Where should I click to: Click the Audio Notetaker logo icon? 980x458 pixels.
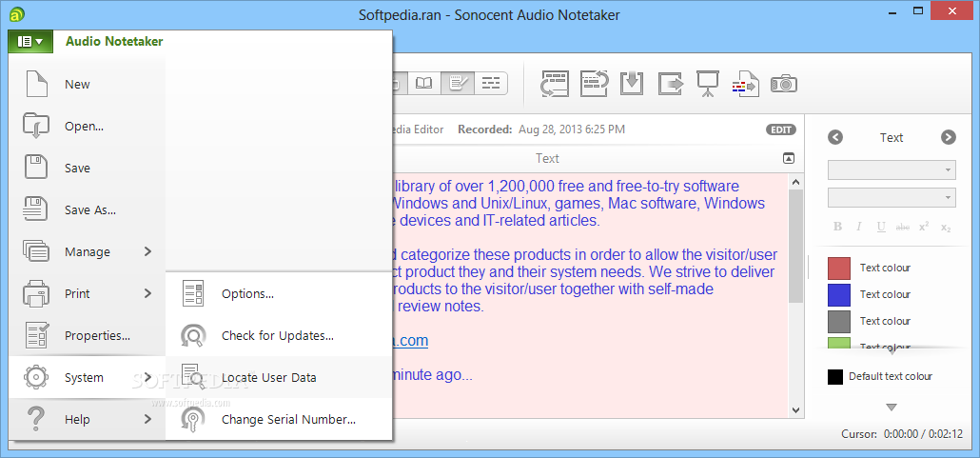coord(17,13)
